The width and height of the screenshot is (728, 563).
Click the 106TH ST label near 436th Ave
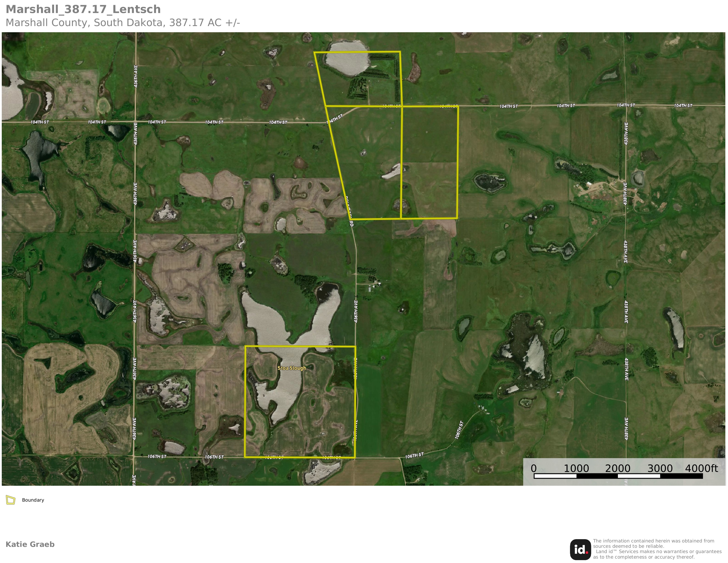157,456
